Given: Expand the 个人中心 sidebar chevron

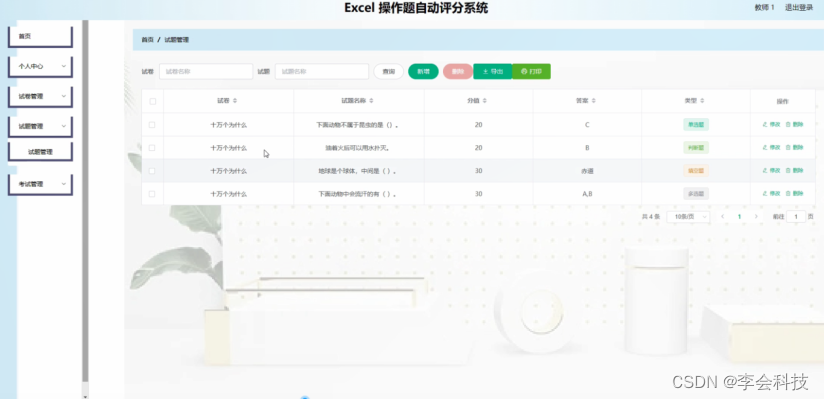Looking at the screenshot, I should 64,66.
